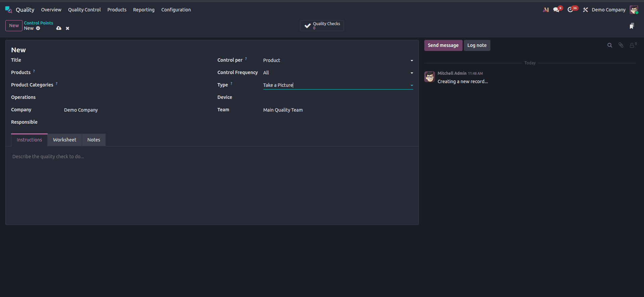Click the gear actions icon beside New
The width and height of the screenshot is (644, 297).
tap(38, 28)
